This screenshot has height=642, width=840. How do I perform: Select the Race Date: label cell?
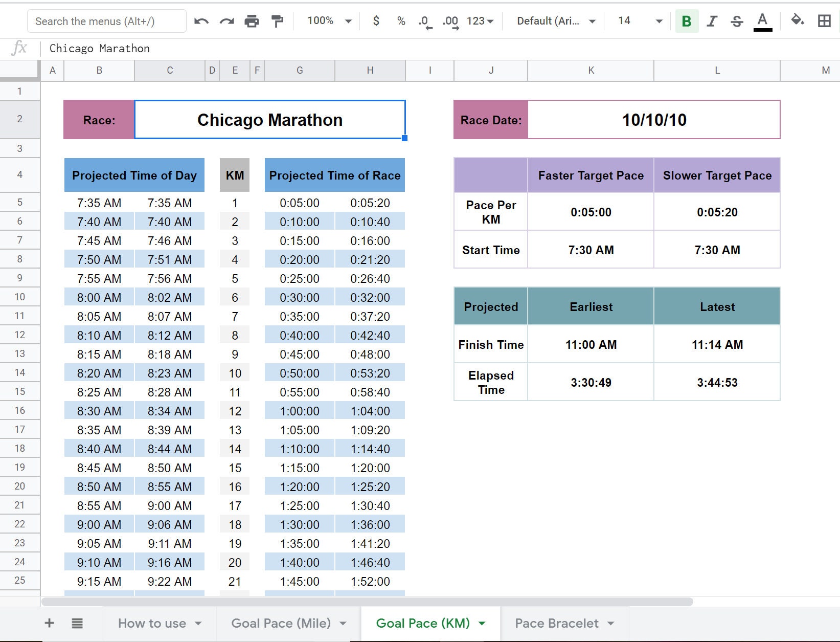click(491, 120)
